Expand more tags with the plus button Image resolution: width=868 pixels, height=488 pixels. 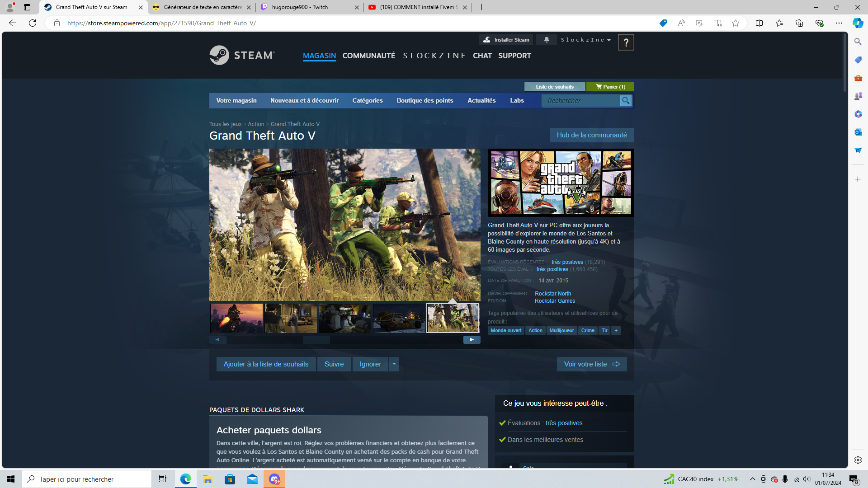[616, 331]
